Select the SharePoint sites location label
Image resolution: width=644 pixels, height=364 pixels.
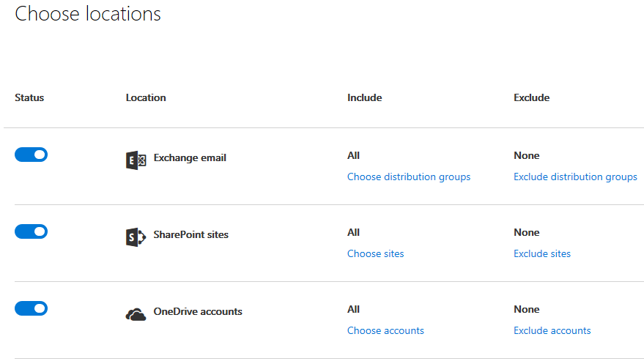pyautogui.click(x=190, y=235)
